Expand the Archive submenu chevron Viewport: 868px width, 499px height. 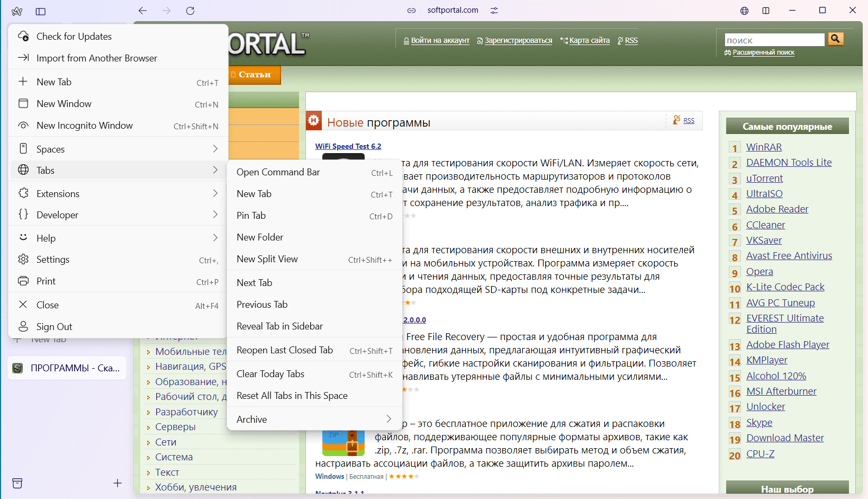(389, 419)
